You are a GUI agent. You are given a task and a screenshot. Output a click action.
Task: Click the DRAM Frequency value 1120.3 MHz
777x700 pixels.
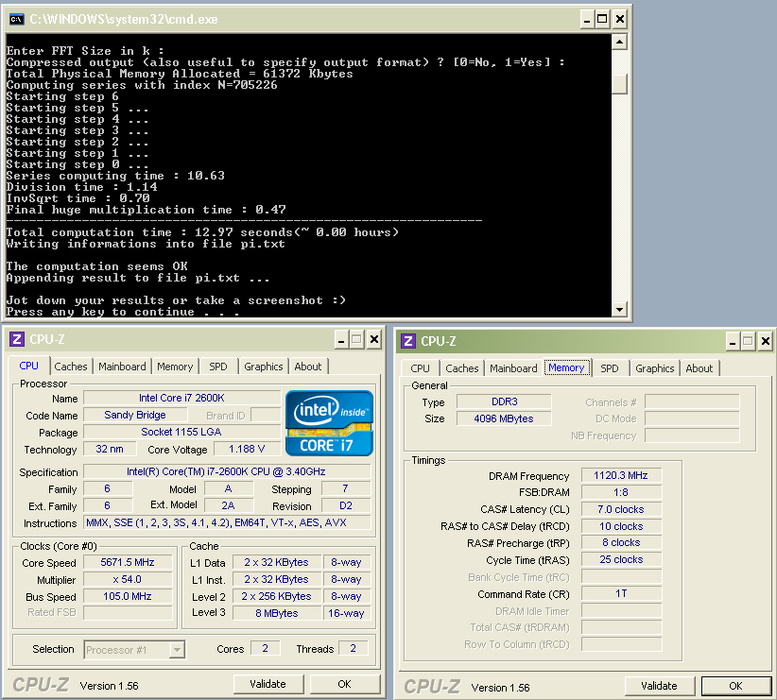621,475
